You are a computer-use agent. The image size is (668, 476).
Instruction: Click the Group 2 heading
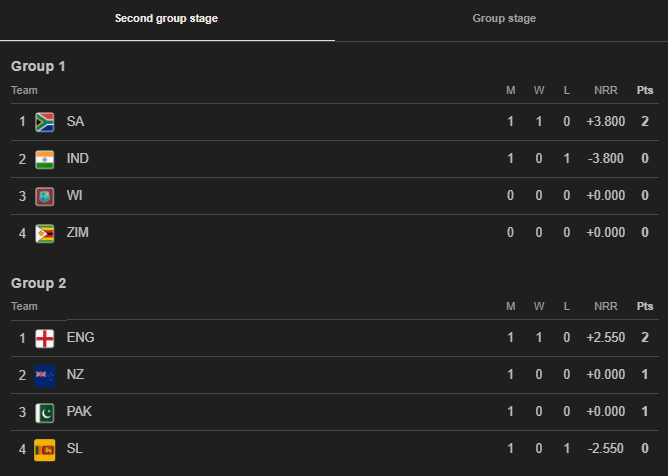38,283
